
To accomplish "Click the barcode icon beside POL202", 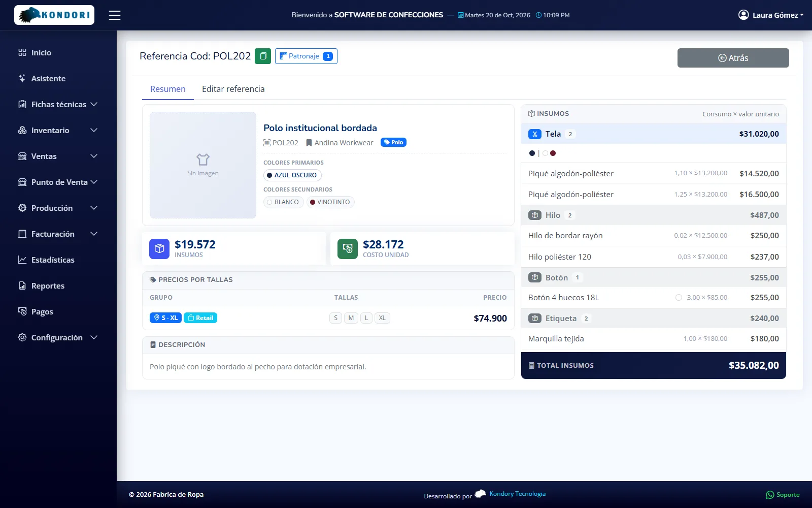I will tap(267, 143).
